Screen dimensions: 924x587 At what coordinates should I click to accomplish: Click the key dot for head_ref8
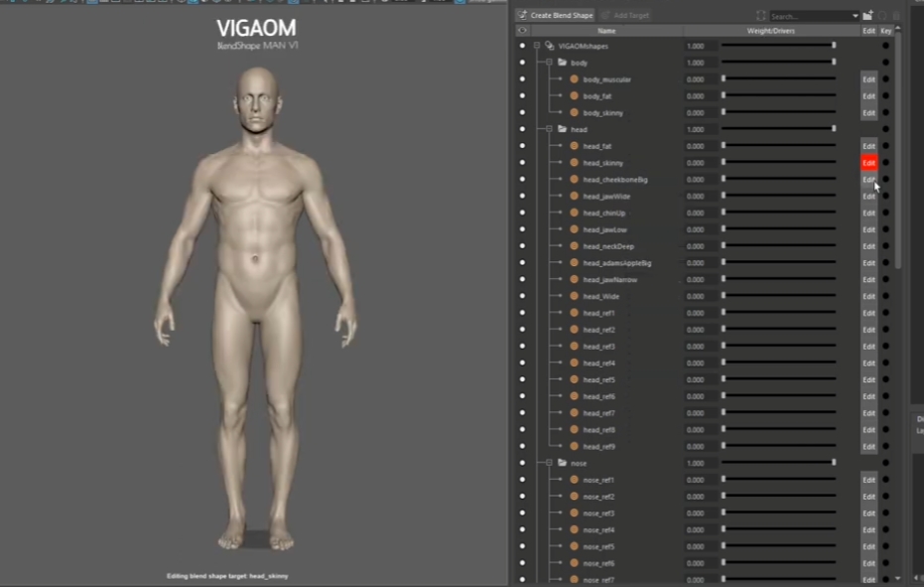pyautogui.click(x=885, y=429)
